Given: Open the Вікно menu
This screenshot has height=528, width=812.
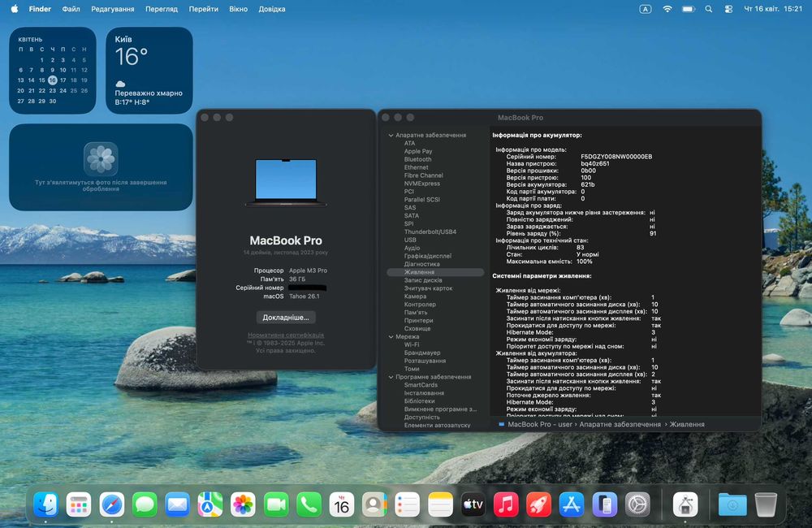Looking at the screenshot, I should pyautogui.click(x=238, y=9).
